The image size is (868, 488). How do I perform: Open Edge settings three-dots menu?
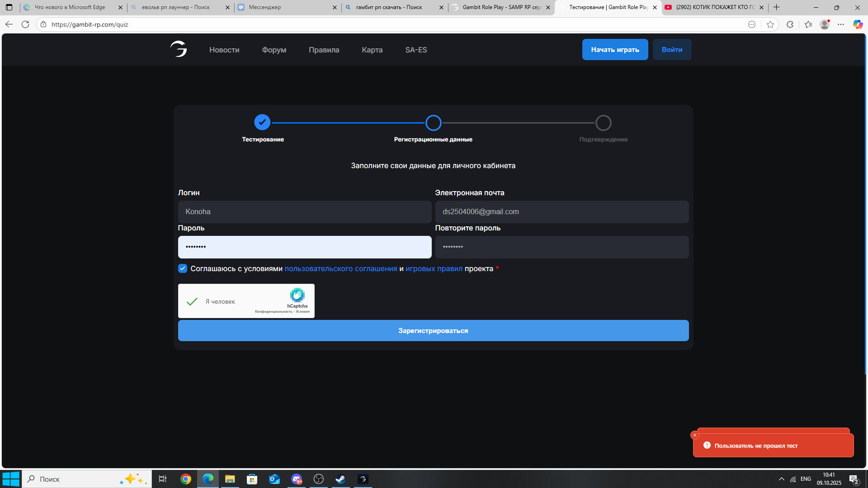(841, 24)
